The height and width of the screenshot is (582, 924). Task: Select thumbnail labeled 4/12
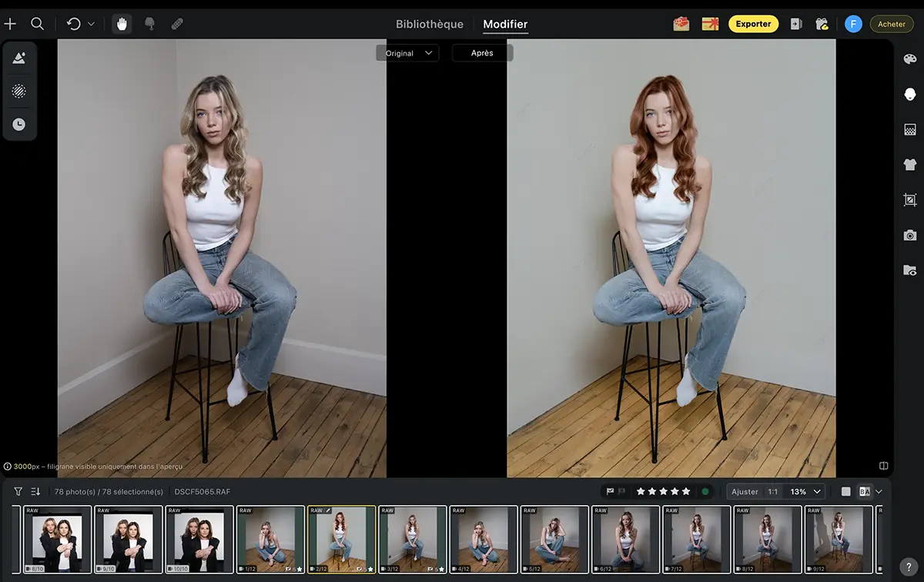[x=484, y=540]
